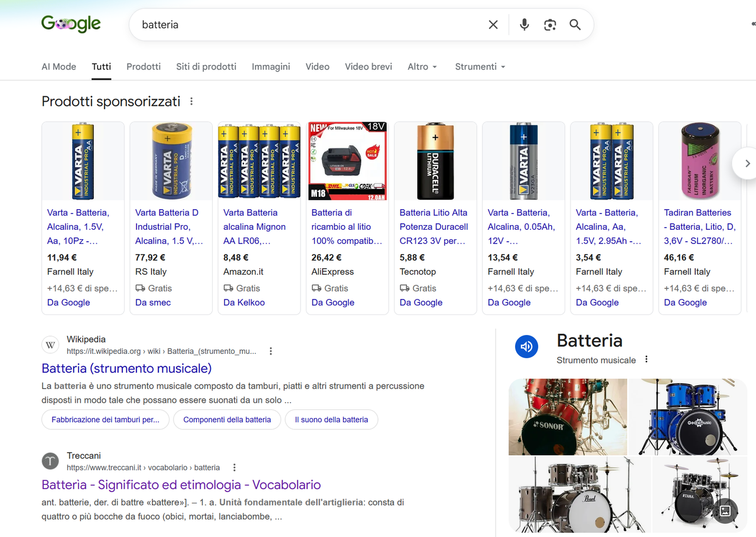Viewport: 756px width, 537px height.
Task: Open Varta Batteria D Industrial Pro title link
Action: [x=169, y=227]
